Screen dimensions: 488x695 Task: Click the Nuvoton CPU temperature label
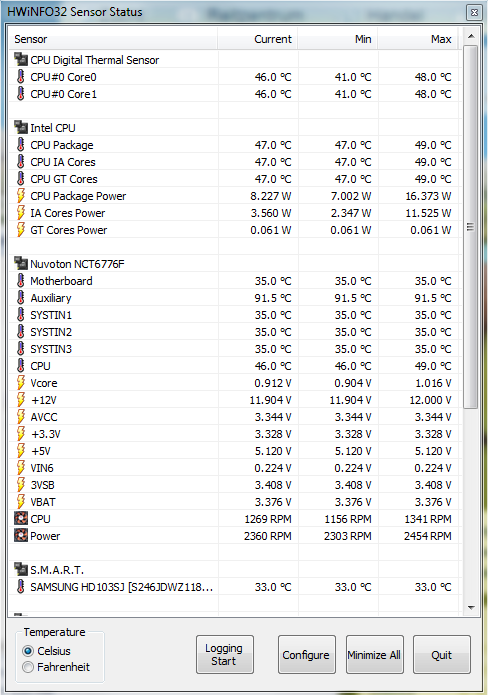pos(40,366)
